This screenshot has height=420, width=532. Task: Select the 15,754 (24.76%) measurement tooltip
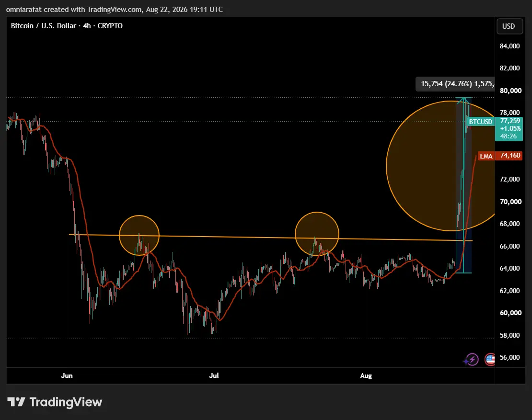[455, 84]
